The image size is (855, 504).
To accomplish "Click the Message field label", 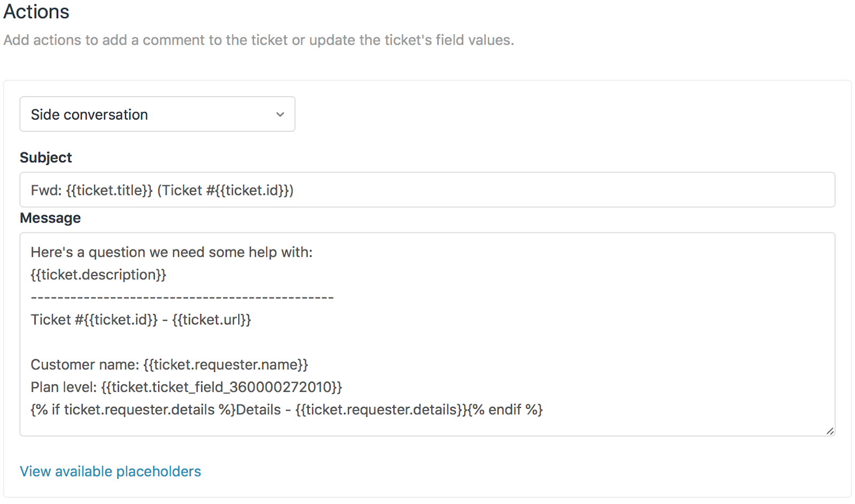I will (x=50, y=217).
